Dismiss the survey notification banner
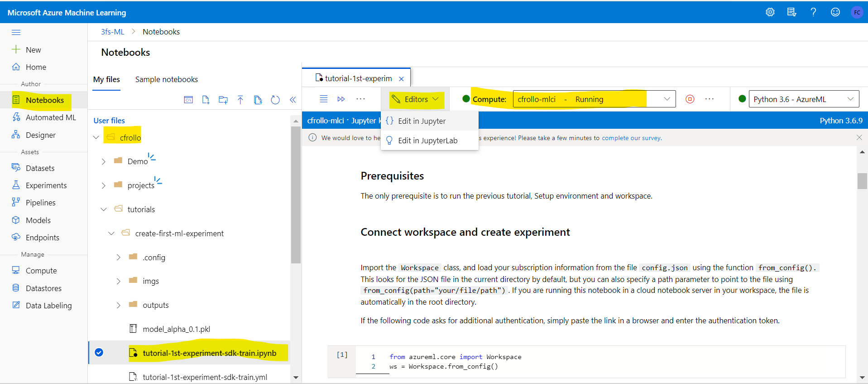 point(859,137)
